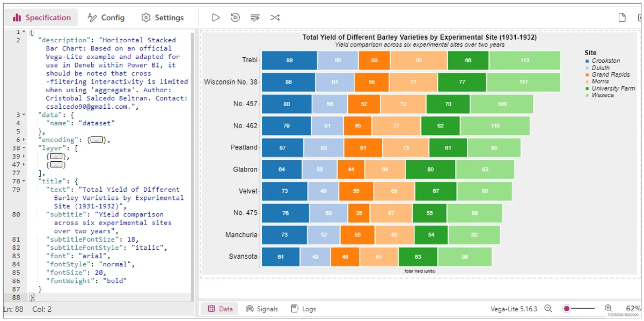Switch to the Config tab

(106, 18)
